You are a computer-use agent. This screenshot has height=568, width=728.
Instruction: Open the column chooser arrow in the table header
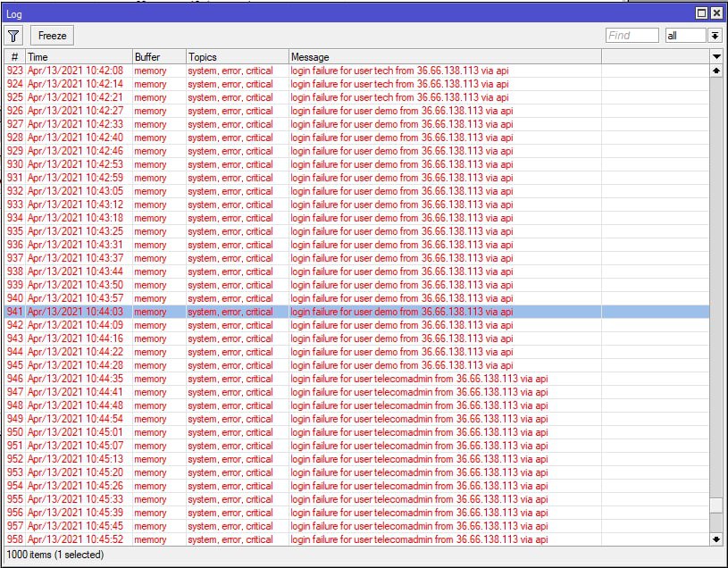[716, 56]
